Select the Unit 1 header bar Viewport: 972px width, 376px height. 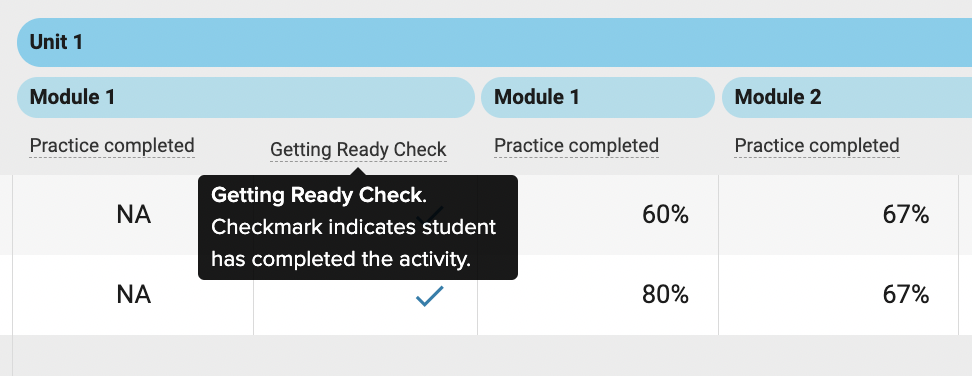[494, 42]
